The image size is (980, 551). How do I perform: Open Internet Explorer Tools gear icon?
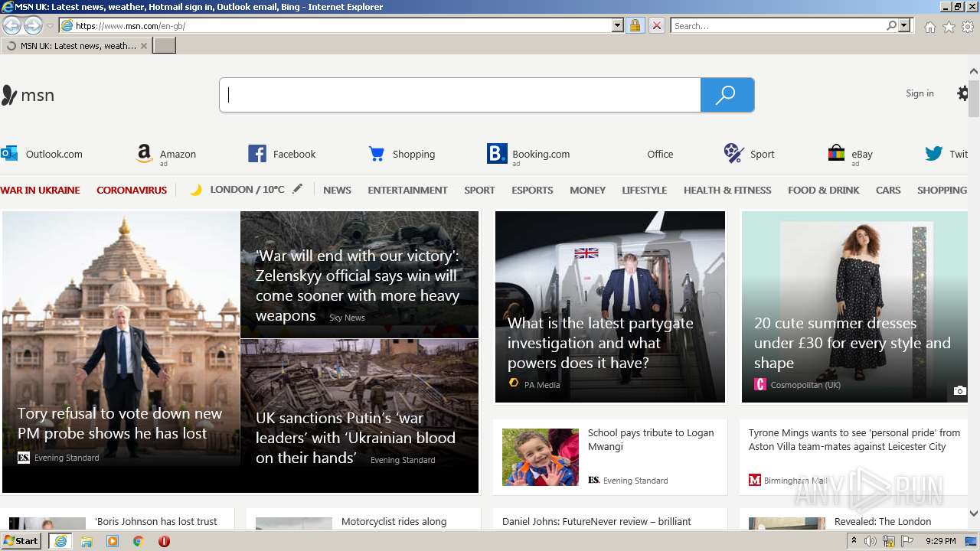(x=968, y=27)
